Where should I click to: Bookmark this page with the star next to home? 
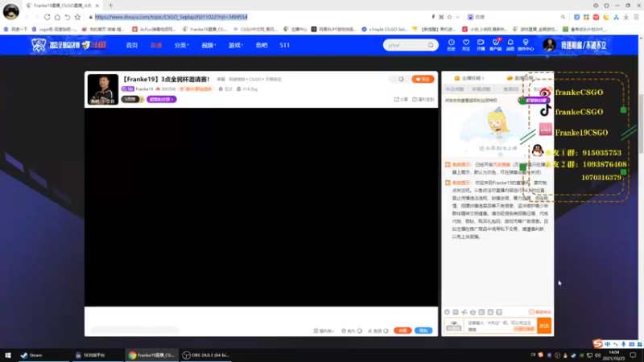[77, 17]
